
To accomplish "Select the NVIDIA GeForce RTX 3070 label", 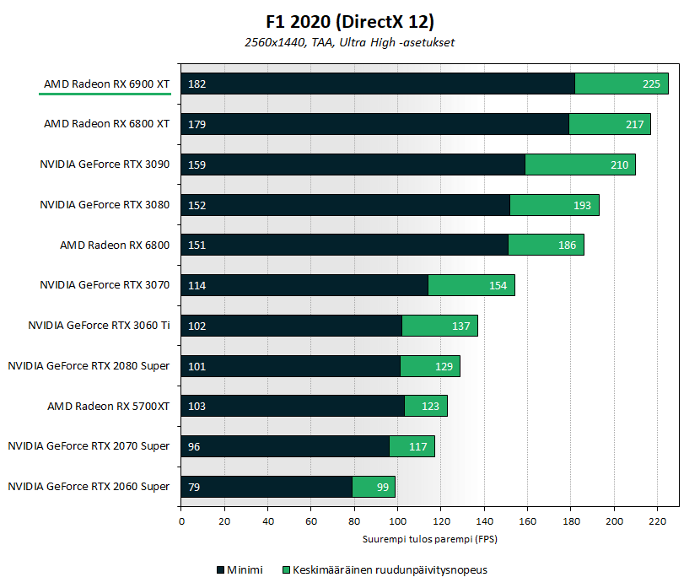I will click(105, 285).
